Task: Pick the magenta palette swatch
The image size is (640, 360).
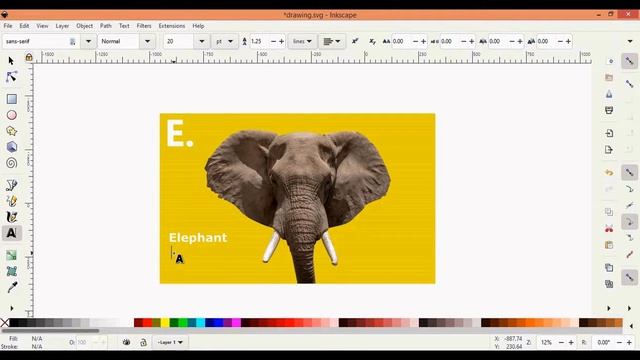Action: point(236,323)
